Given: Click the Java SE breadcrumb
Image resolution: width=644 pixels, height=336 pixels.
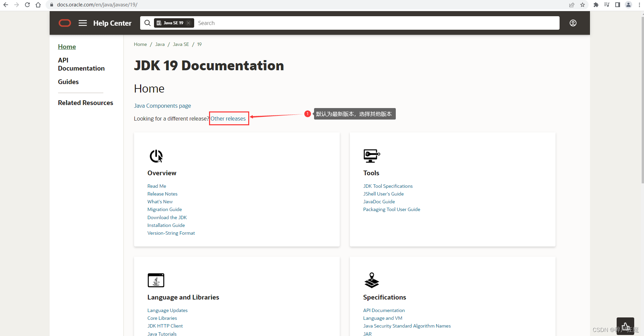Looking at the screenshot, I should point(181,44).
